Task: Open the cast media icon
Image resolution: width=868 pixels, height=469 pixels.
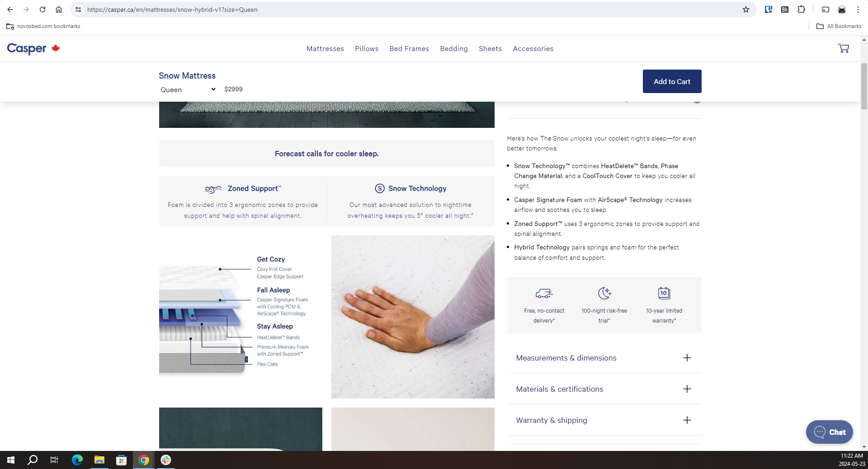Action: coord(826,9)
